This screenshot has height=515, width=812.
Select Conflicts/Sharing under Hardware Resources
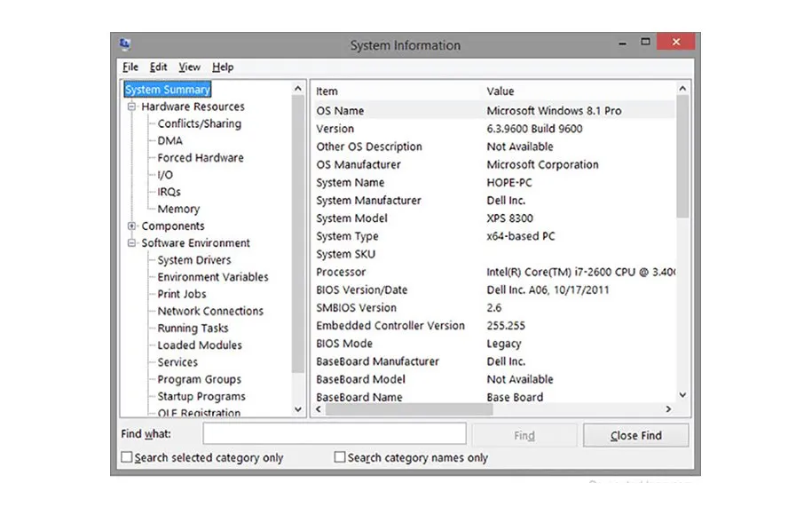199,123
